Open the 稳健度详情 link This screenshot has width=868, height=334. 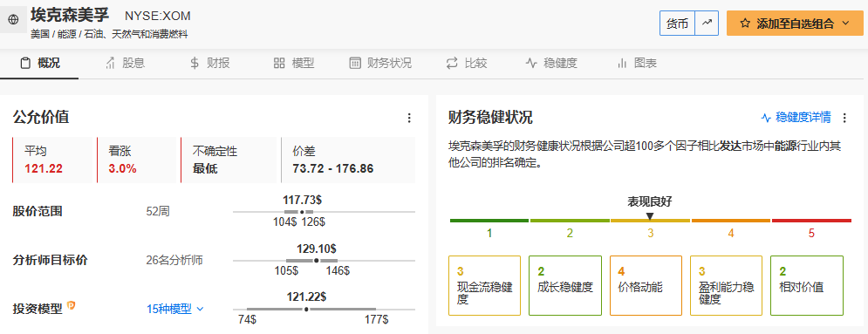tap(796, 117)
